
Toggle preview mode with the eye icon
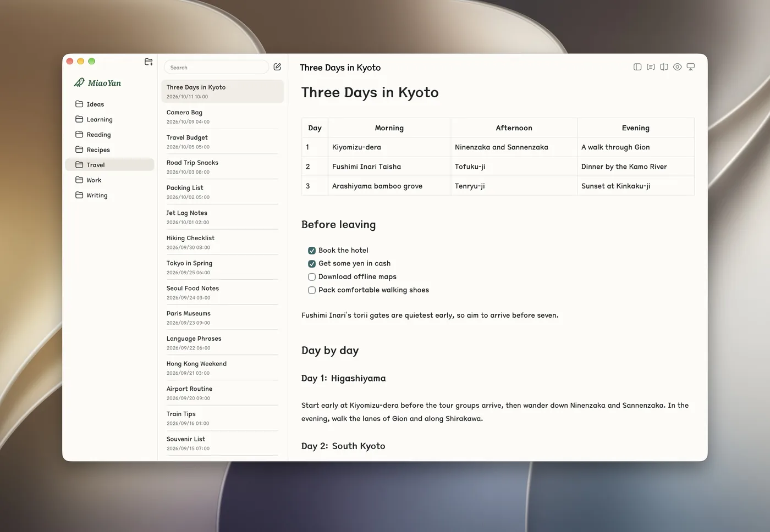(678, 67)
